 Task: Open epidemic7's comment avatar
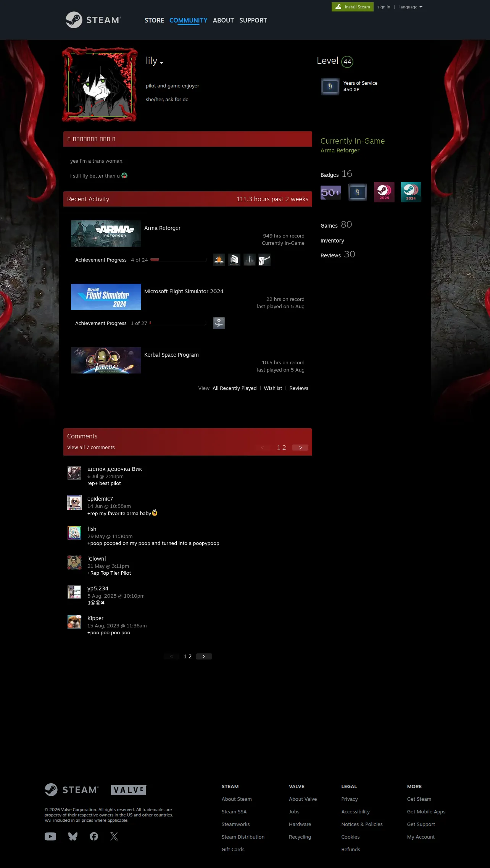(74, 503)
